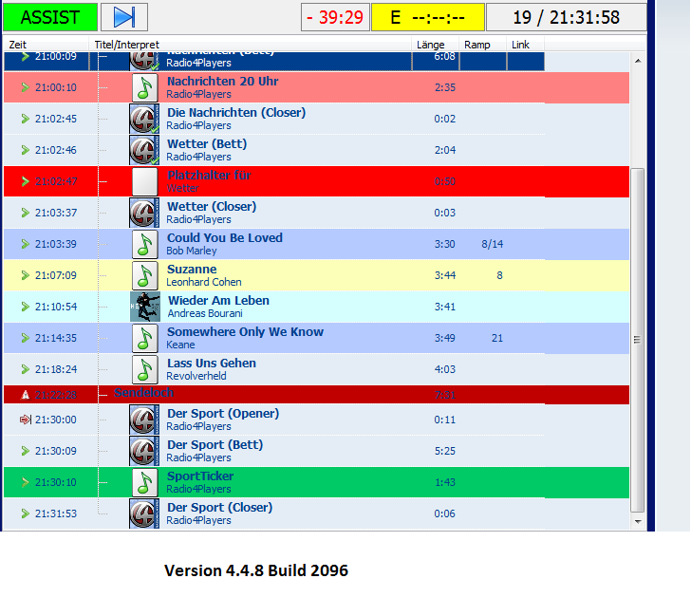Click the red countdown timer display

coord(335,17)
